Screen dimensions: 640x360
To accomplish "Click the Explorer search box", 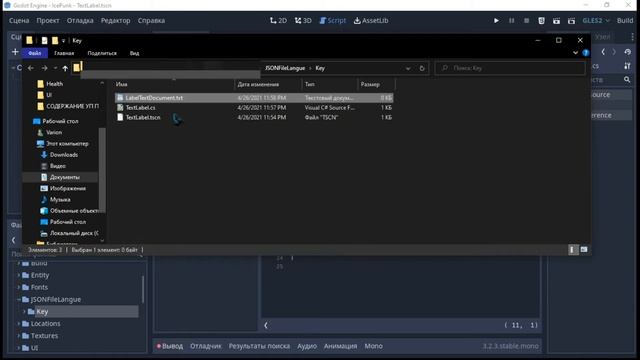I will click(x=509, y=68).
